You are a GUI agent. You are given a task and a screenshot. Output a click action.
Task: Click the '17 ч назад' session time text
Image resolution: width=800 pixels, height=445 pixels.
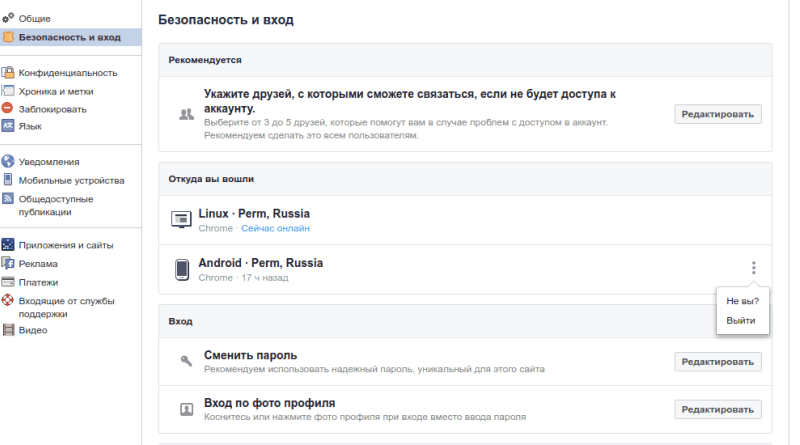click(265, 278)
